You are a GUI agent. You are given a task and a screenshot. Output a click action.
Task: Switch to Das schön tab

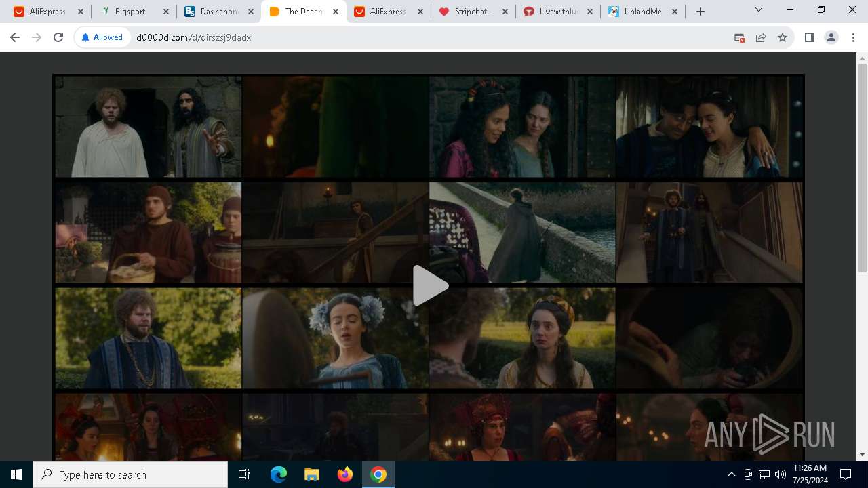point(218,12)
